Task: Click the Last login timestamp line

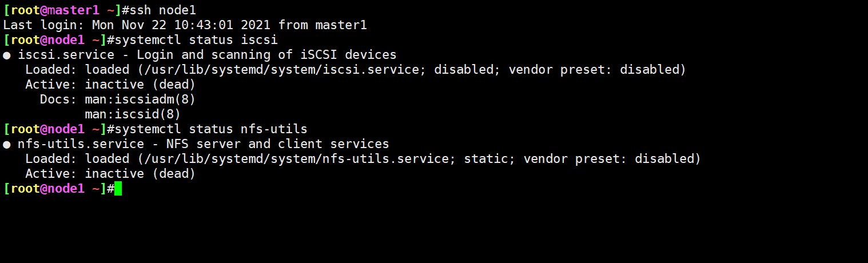Action: click(185, 25)
